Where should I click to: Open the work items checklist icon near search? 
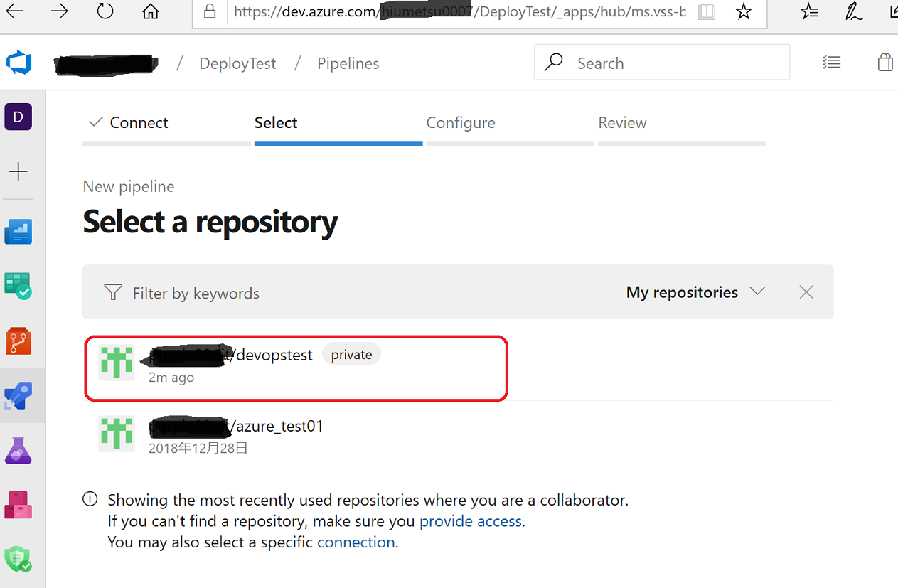point(831,62)
